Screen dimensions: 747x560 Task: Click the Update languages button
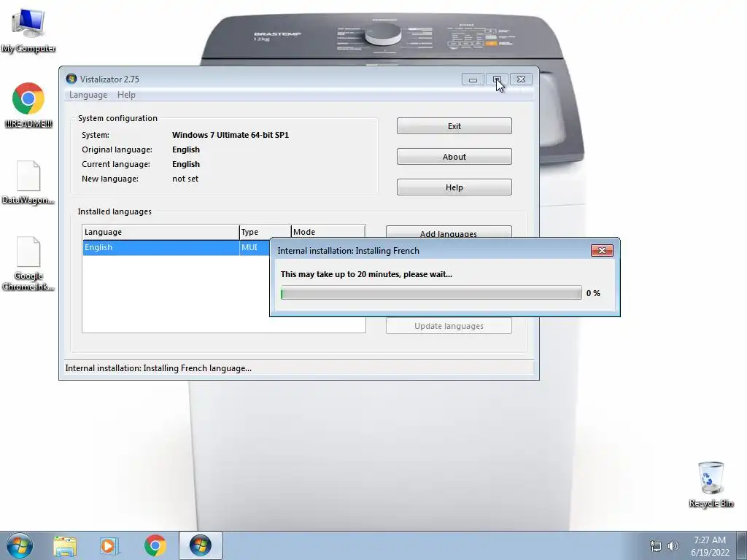point(449,326)
